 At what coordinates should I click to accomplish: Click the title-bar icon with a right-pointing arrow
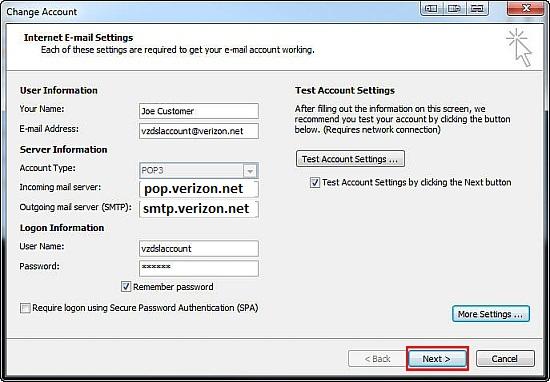(454, 8)
